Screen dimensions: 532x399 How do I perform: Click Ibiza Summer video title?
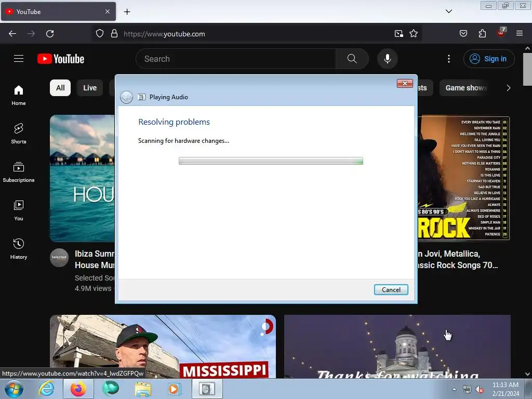click(95, 259)
